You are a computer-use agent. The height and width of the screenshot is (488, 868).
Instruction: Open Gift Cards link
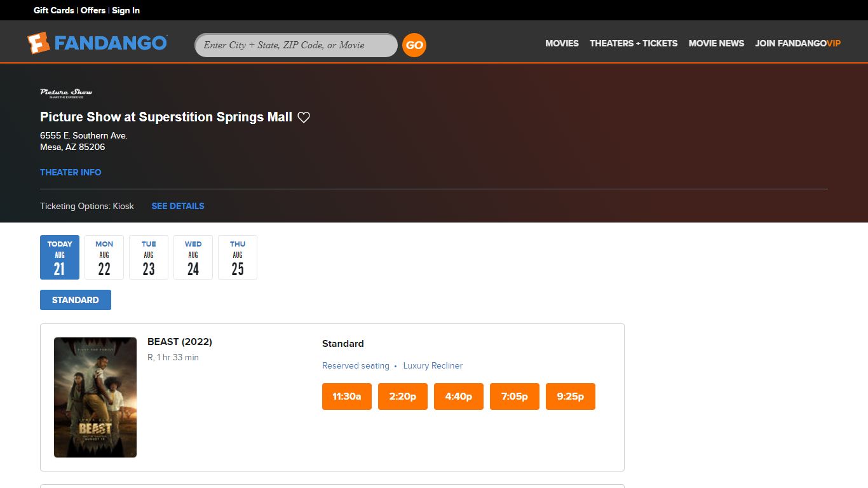pos(54,10)
